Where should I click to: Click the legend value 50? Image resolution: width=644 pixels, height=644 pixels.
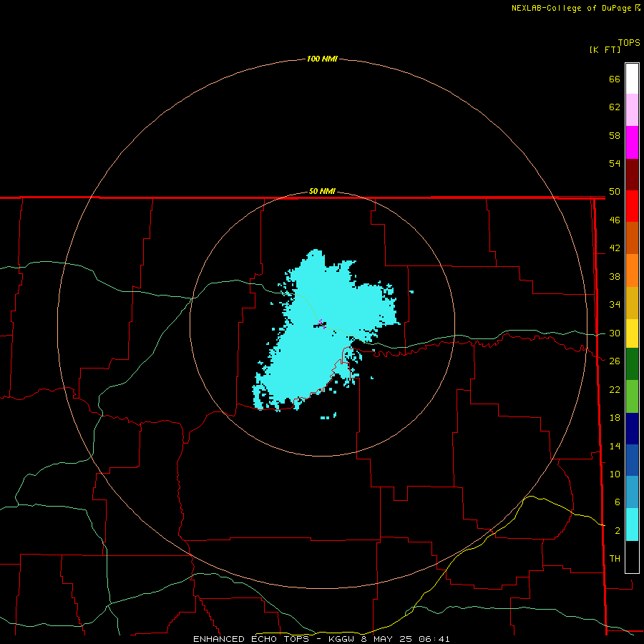[615, 192]
